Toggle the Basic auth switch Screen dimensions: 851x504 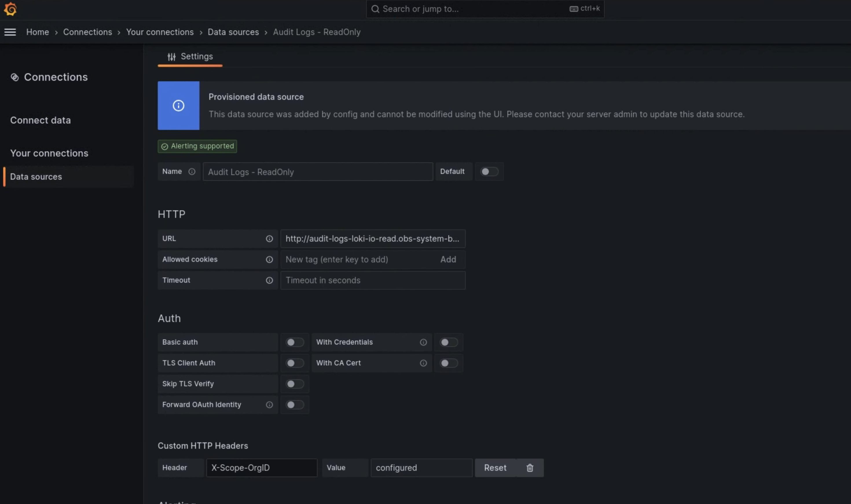(295, 342)
